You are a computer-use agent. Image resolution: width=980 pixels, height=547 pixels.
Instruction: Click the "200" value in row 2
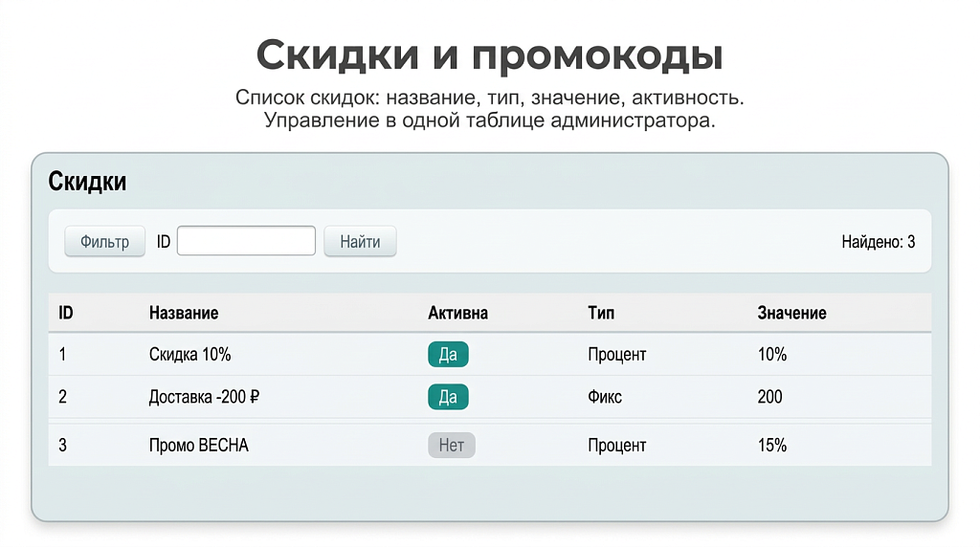769,397
